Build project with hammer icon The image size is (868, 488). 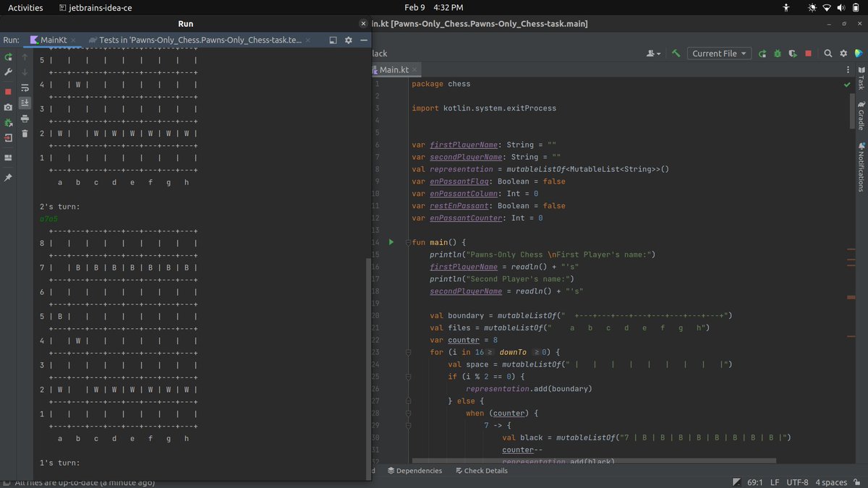click(676, 53)
